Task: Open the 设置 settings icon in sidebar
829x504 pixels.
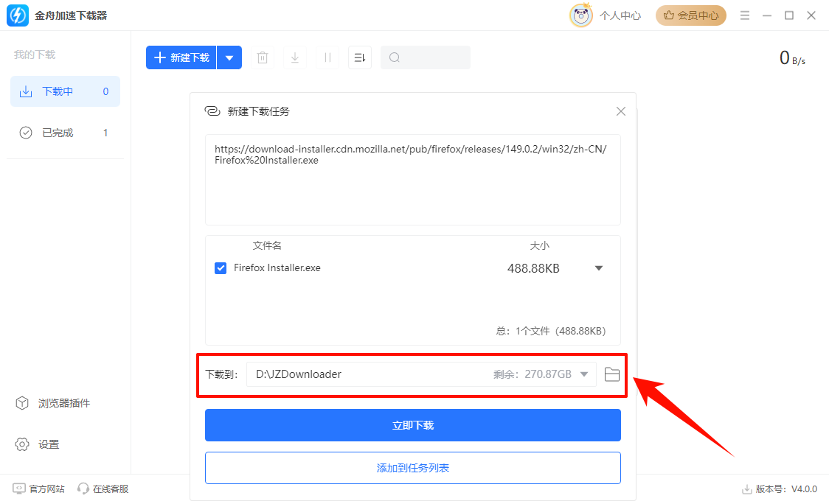Action: coord(23,444)
